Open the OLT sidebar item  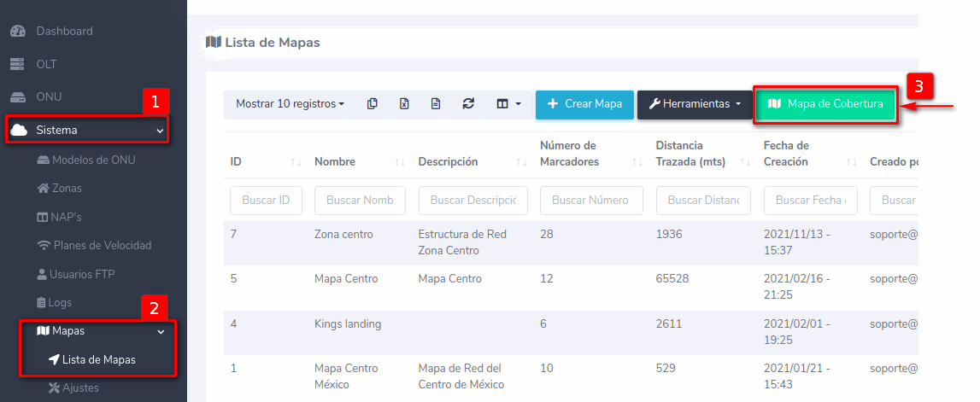46,64
